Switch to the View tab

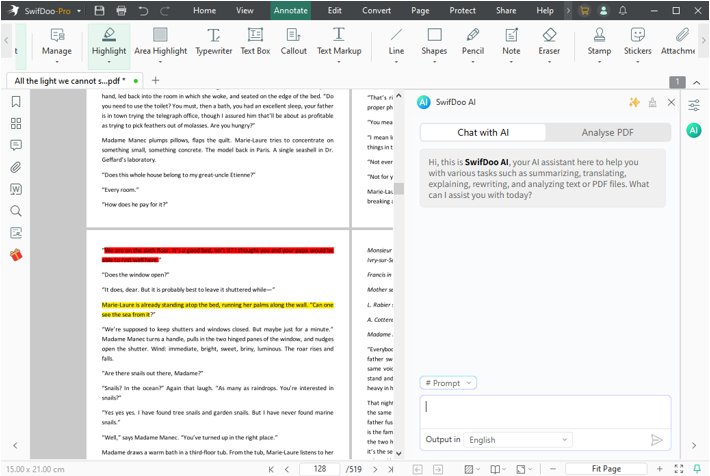click(x=245, y=10)
